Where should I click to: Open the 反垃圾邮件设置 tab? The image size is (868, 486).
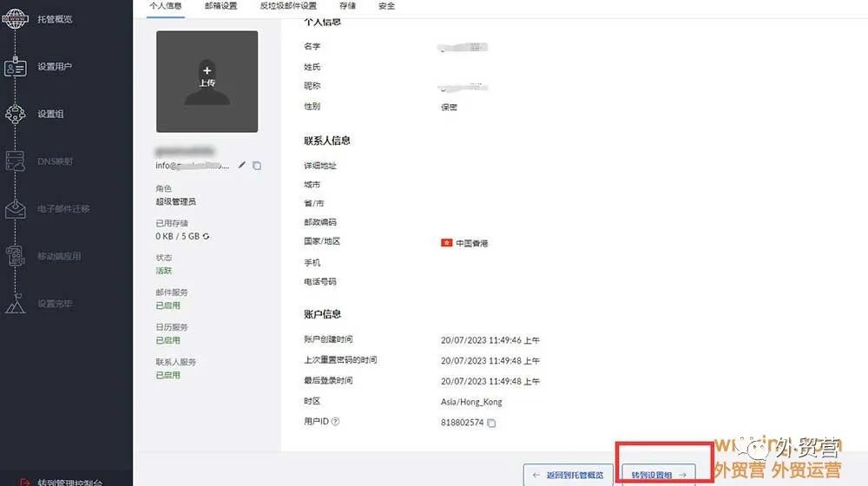tap(288, 6)
